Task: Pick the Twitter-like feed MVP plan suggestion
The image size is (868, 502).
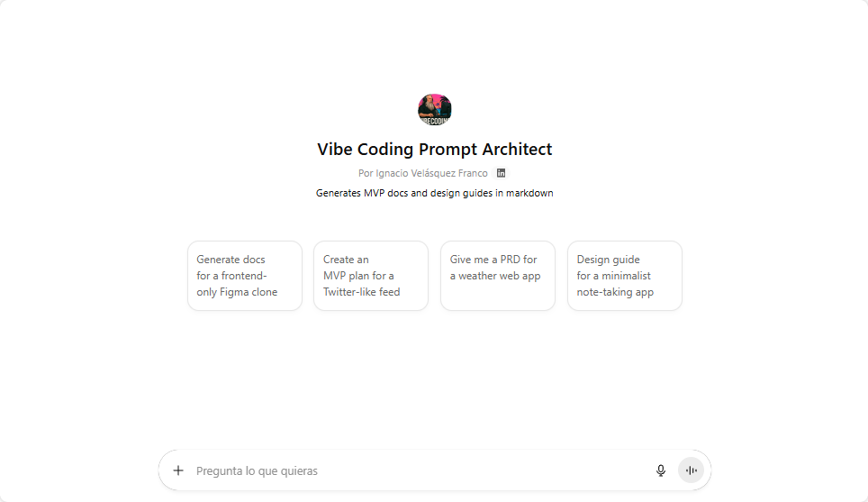Action: click(x=371, y=276)
